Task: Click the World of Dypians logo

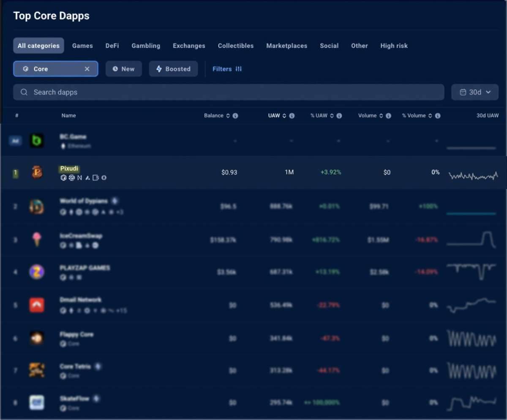Action: click(37, 207)
